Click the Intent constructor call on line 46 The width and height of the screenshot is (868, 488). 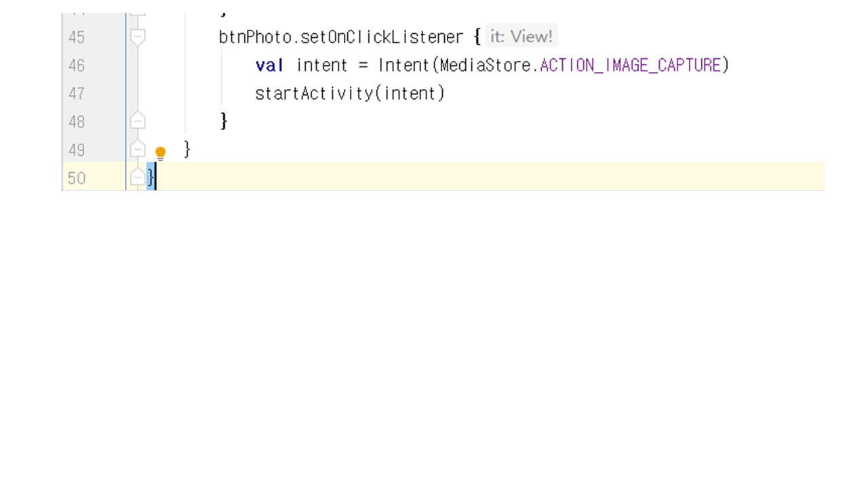[x=403, y=66]
